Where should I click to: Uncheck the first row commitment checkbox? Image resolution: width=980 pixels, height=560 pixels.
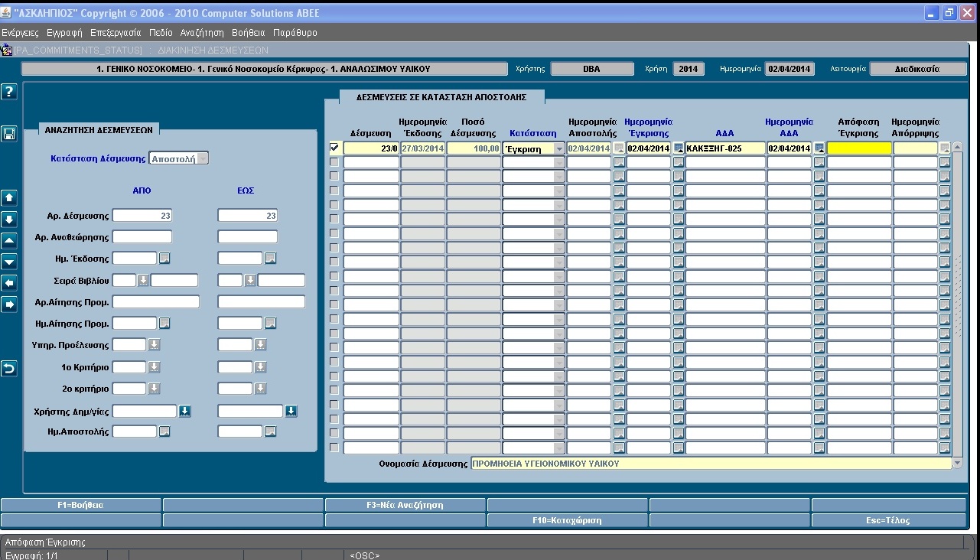click(x=334, y=148)
